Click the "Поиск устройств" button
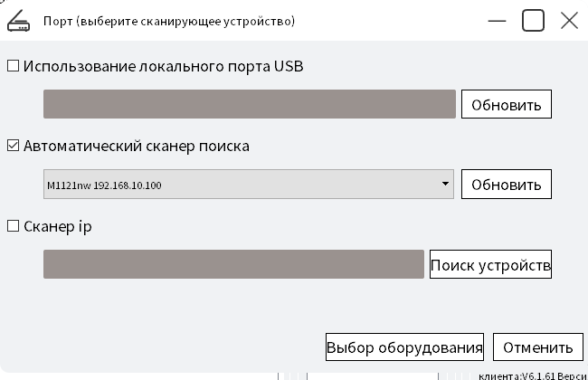 point(490,265)
